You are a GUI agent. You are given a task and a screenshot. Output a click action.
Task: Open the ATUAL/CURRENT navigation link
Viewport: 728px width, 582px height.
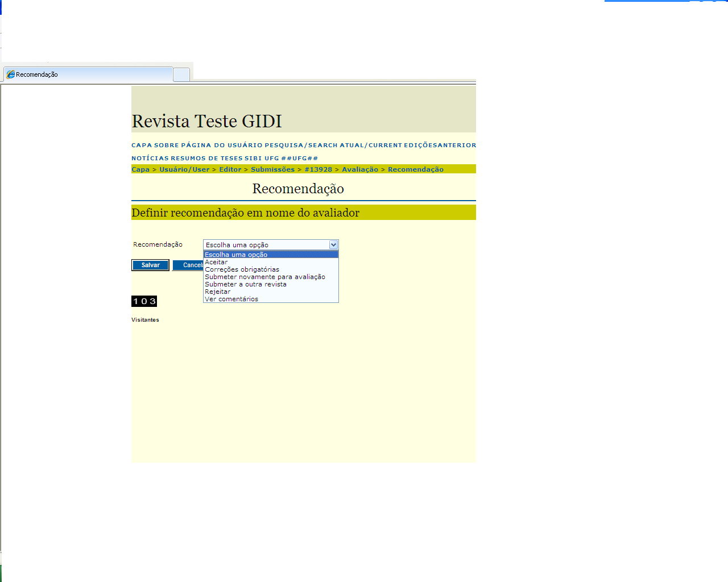pyautogui.click(x=371, y=145)
